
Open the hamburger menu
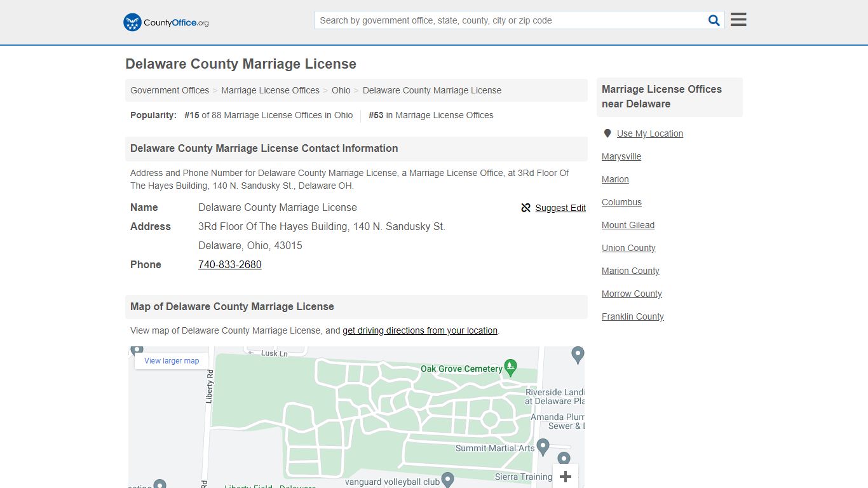coord(738,20)
